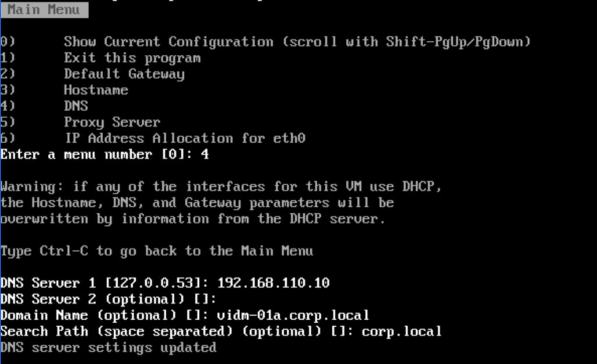Click the Search Path value corp.local
Viewport: 597px width, 364px height.
[x=401, y=332]
